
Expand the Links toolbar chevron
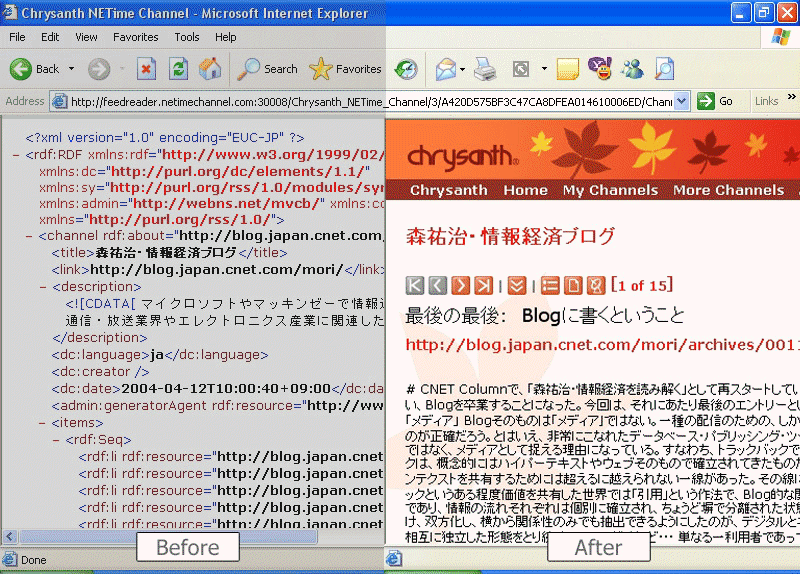pos(791,96)
